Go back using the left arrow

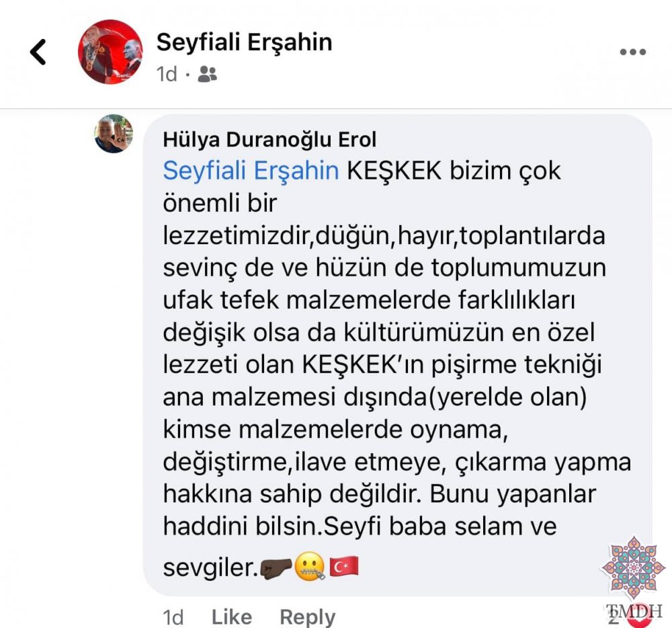click(38, 52)
